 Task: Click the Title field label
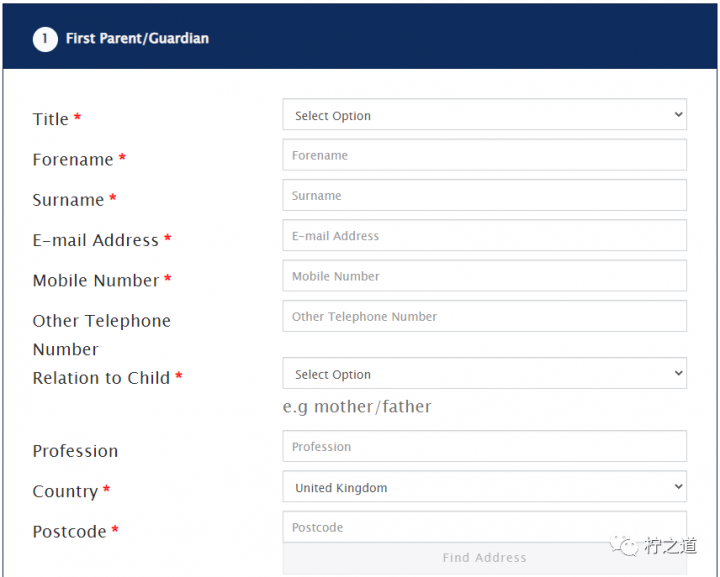[x=51, y=119]
